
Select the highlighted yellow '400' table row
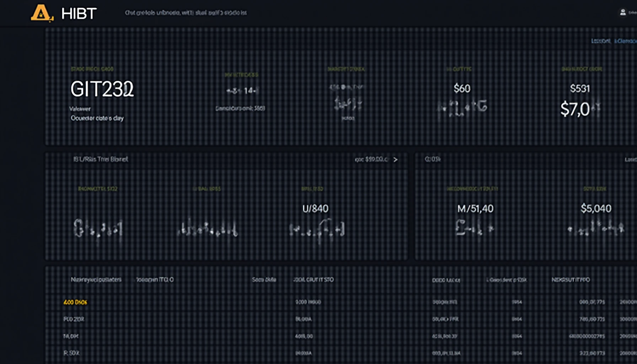click(x=75, y=302)
